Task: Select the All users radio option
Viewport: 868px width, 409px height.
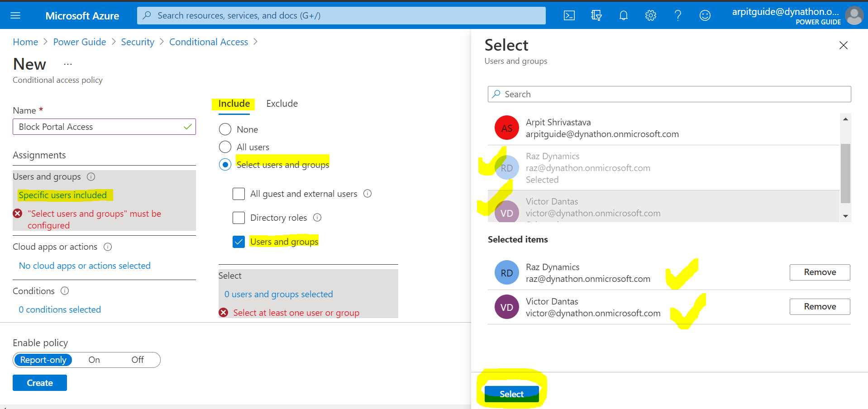Action: 225,147
